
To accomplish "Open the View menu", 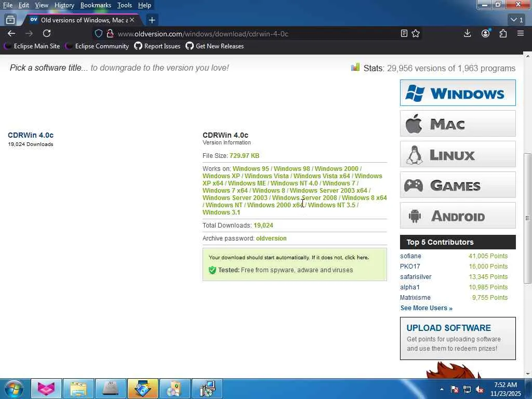I will coord(42,5).
